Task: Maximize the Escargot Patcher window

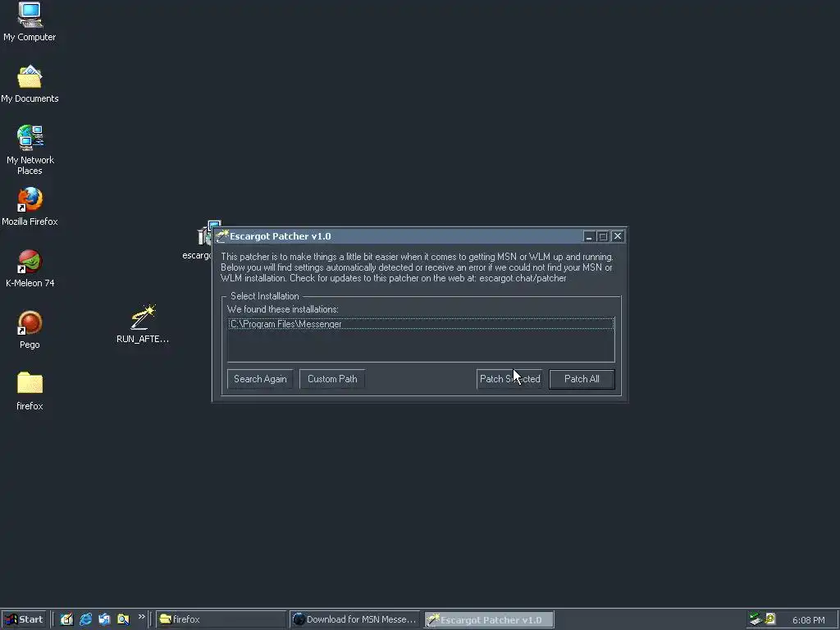Action: click(x=603, y=236)
